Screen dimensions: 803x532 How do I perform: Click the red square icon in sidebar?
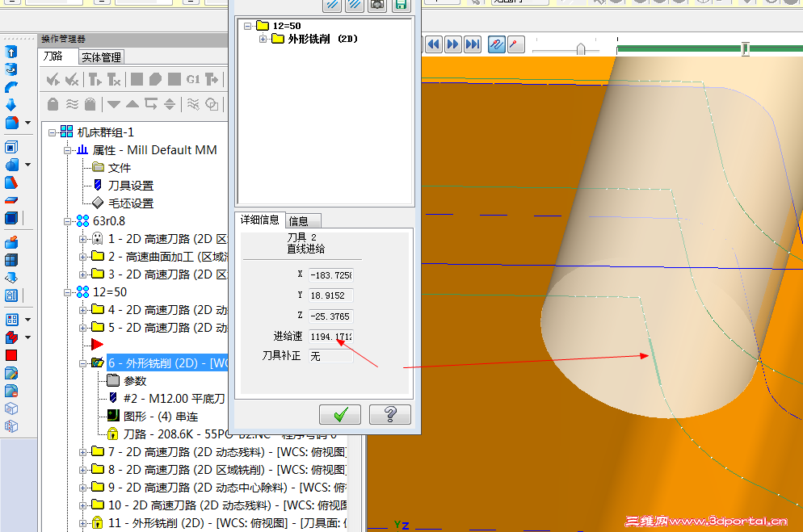coord(11,355)
